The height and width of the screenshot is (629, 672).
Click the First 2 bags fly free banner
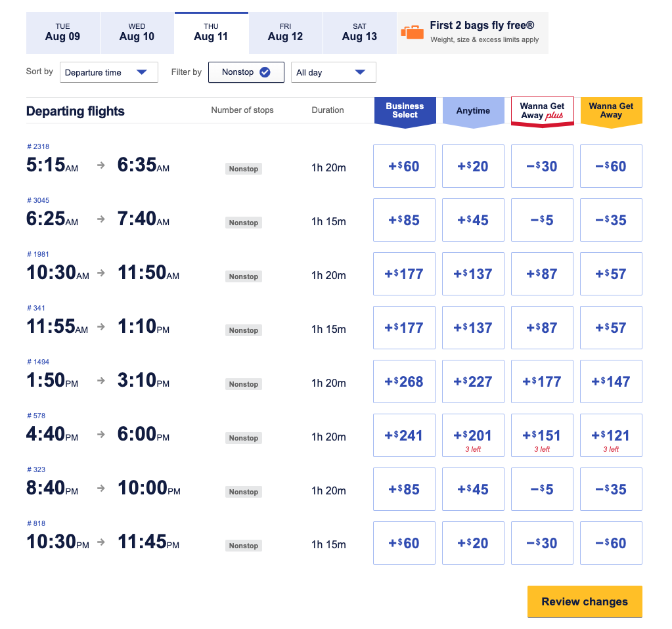[x=473, y=33]
